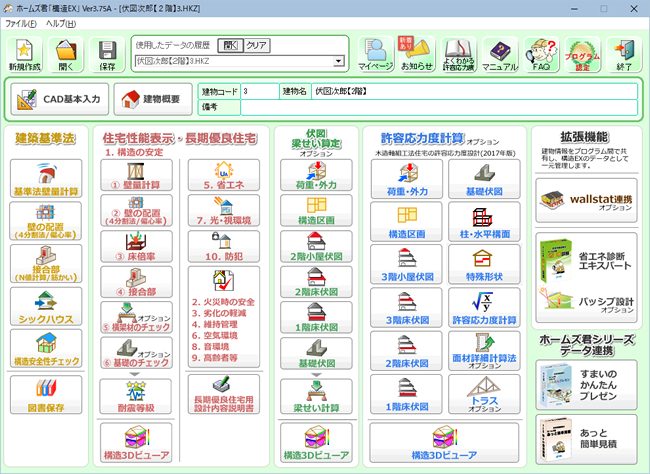The image size is (650, 474).
Task: Open wallstat連携 option
Action: 586,201
